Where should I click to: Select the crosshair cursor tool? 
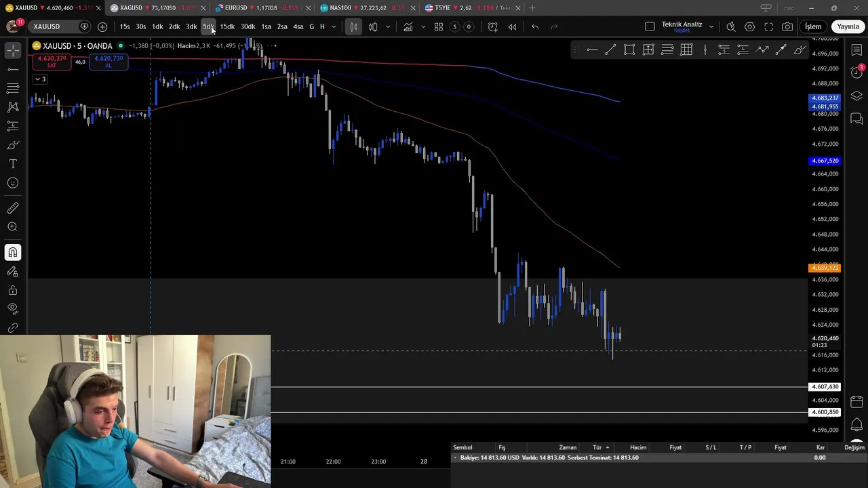click(x=13, y=51)
